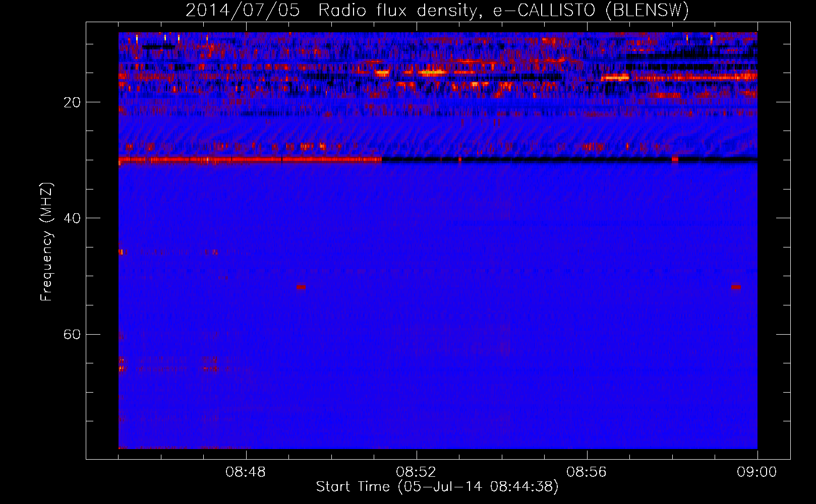
Task: Click the 08:56 time tick label
Action: coord(587,472)
